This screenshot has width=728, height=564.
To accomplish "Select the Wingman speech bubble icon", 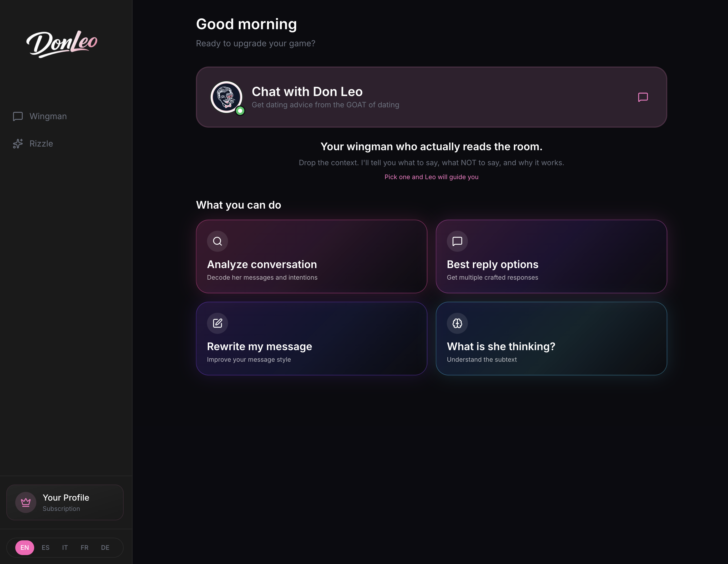I will (18, 116).
